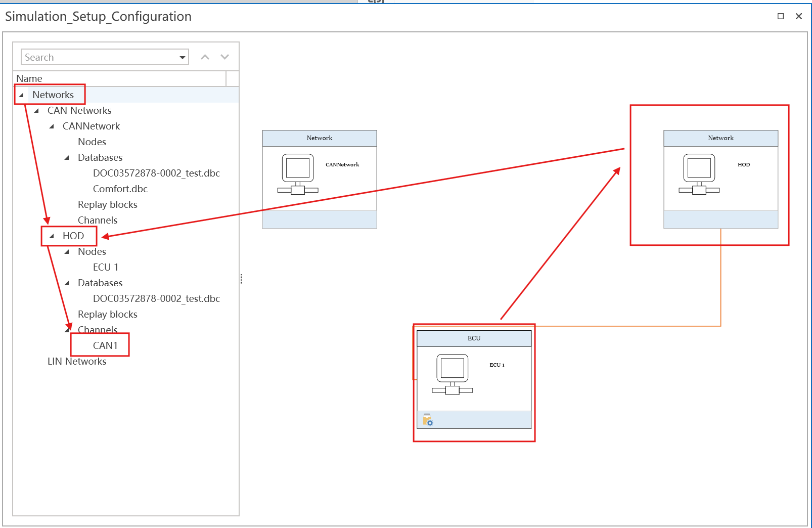Jump to next search result arrow
This screenshot has width=812, height=528.
(225, 57)
